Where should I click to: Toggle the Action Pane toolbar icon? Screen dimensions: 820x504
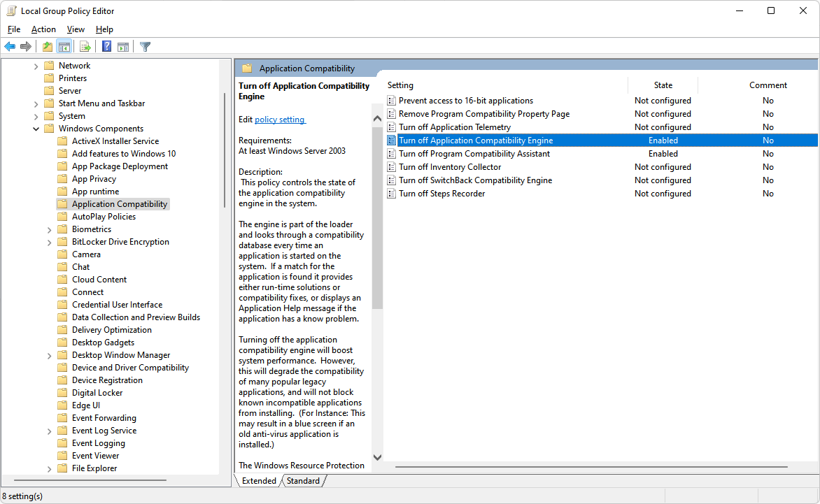coord(123,46)
